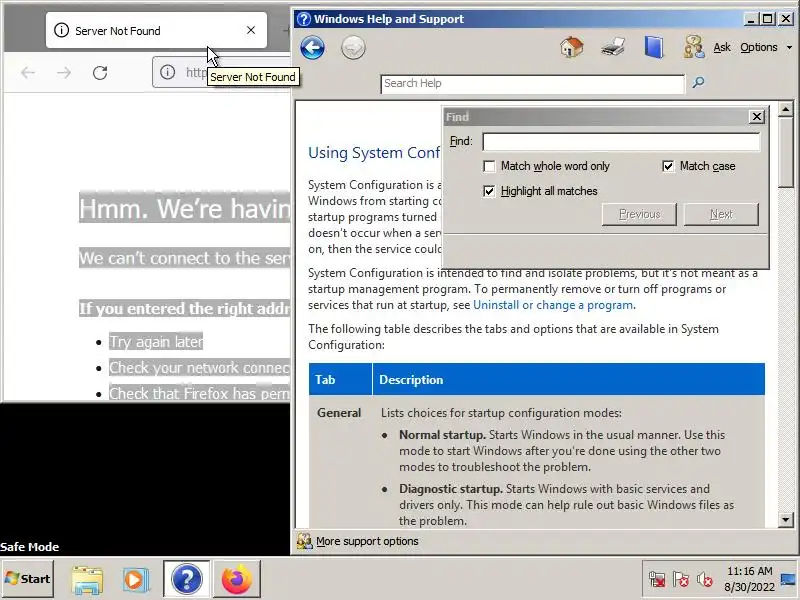Click the Diagnostic startup. bold text
This screenshot has height=600, width=800.
(451, 489)
